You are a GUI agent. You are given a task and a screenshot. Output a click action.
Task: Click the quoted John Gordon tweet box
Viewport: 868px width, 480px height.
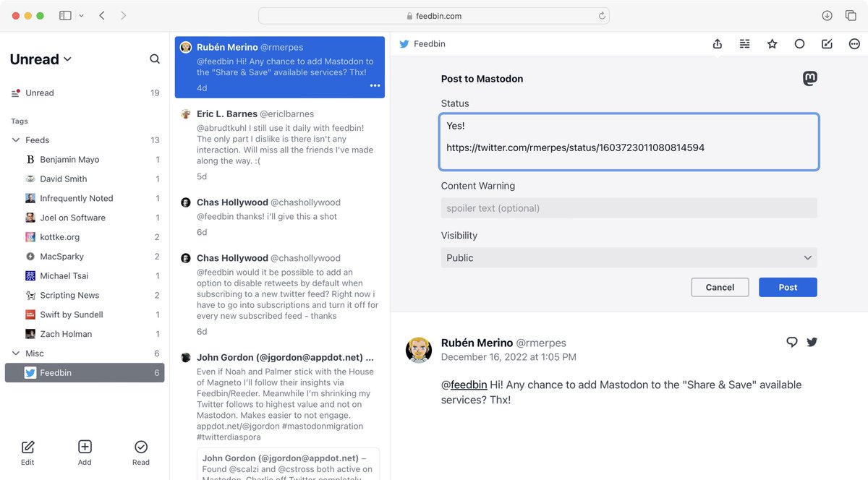(288, 464)
